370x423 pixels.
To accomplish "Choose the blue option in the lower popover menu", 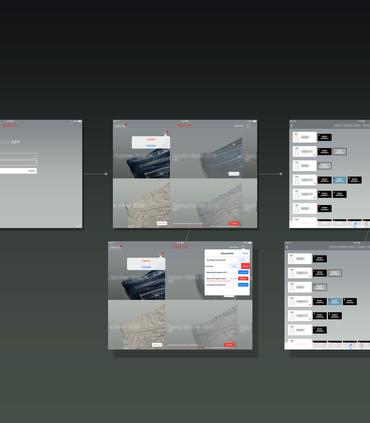I will tap(146, 267).
